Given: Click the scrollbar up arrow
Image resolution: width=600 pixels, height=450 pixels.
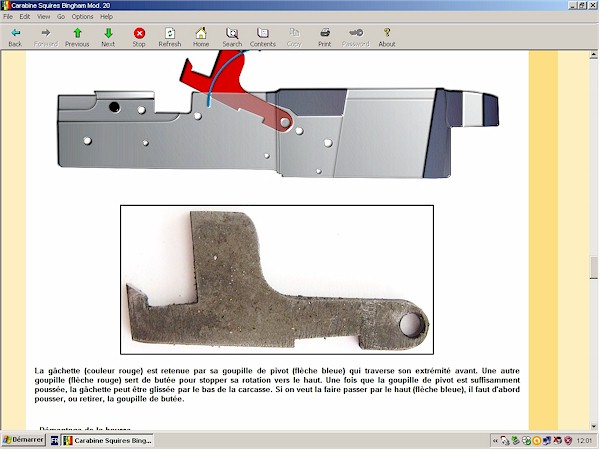Looking at the screenshot, I should click(x=593, y=55).
